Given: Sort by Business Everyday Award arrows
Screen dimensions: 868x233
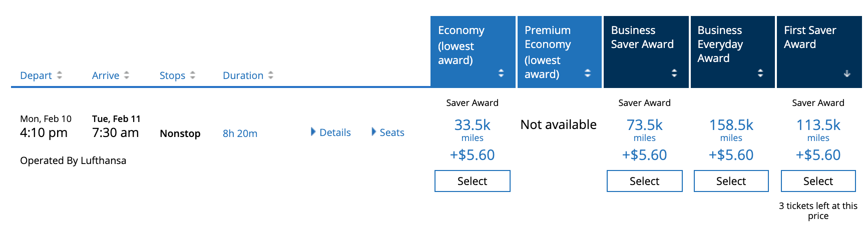Looking at the screenshot, I should pyautogui.click(x=760, y=73).
